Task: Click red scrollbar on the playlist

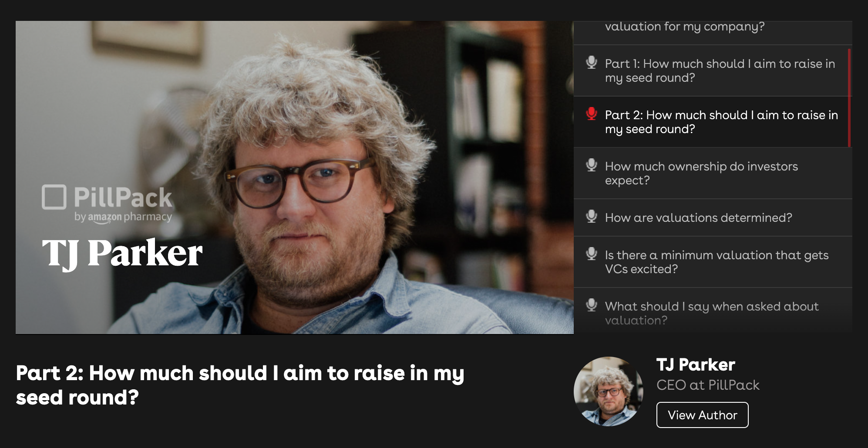Action: coord(849,98)
